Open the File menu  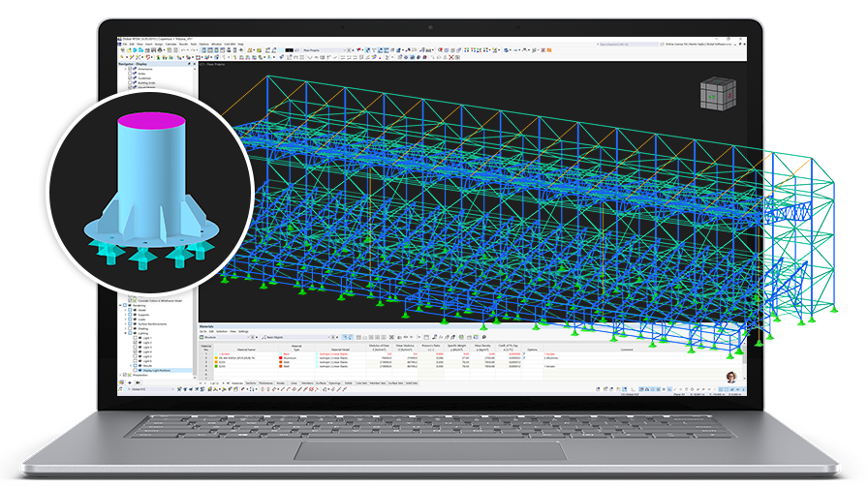(125, 45)
